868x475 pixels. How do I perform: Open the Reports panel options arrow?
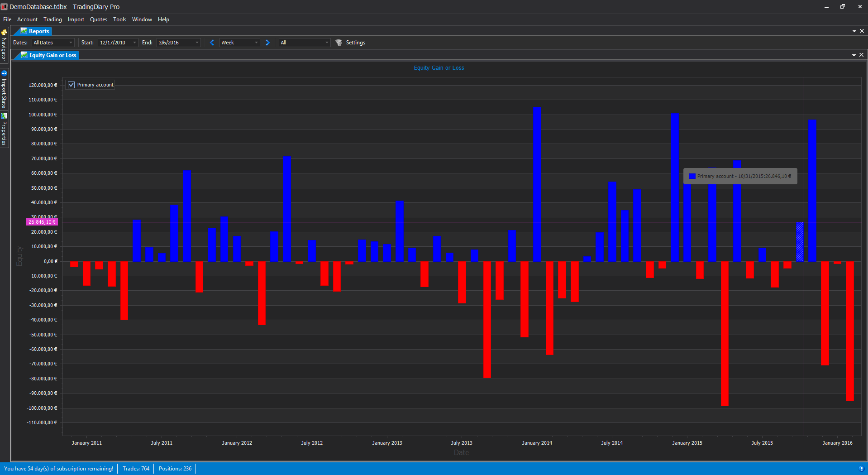pos(854,31)
